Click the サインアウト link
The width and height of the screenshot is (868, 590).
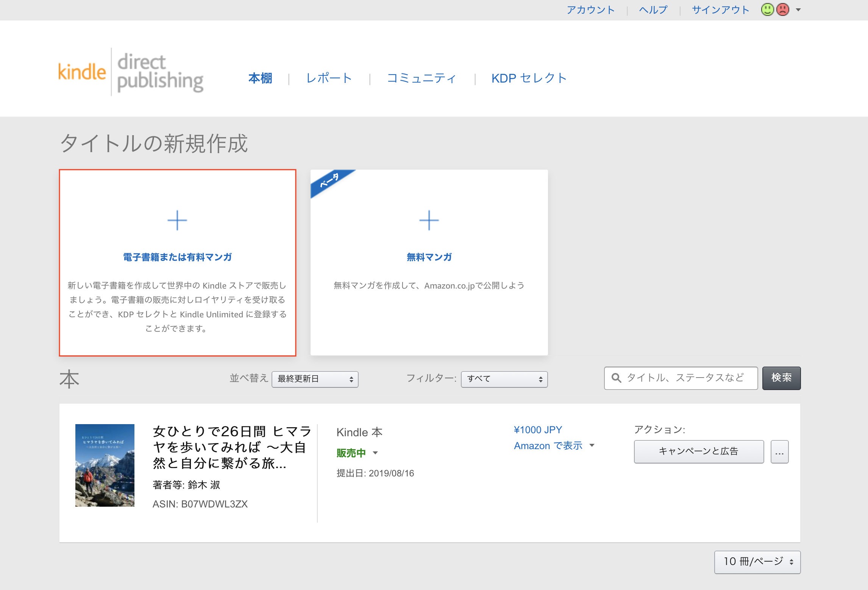click(720, 10)
